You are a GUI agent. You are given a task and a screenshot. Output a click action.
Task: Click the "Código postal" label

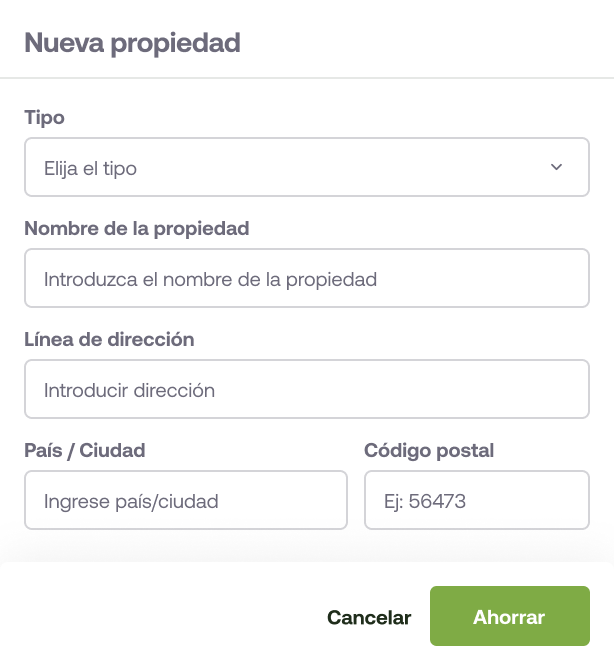click(429, 450)
